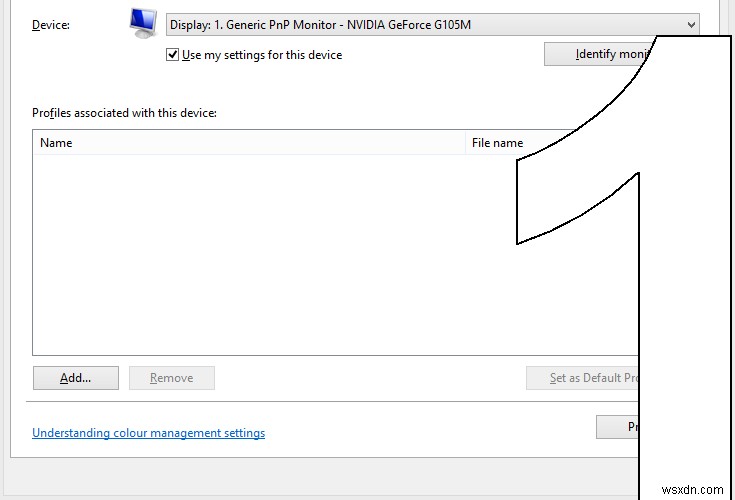Sort profiles by the Name column header

pyautogui.click(x=249, y=143)
